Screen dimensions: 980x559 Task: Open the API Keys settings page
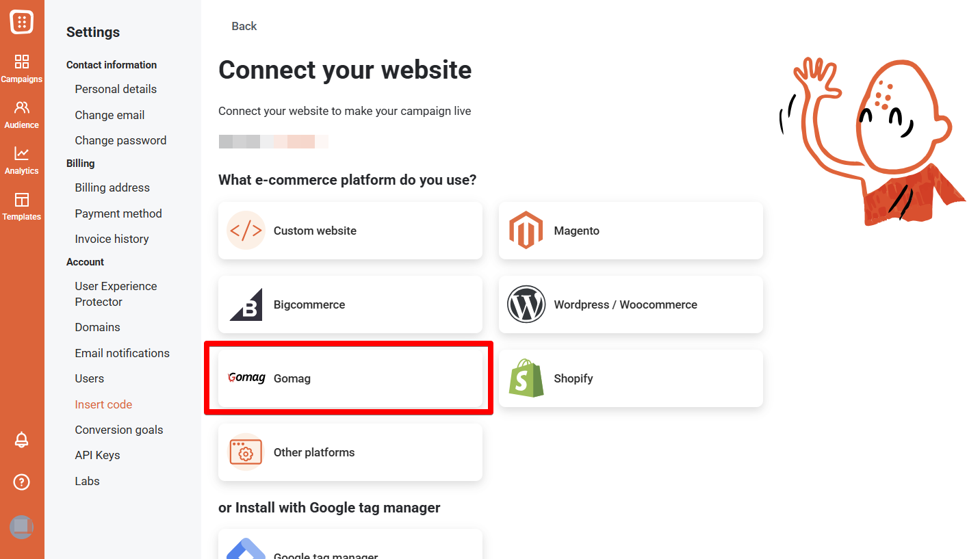pos(97,454)
